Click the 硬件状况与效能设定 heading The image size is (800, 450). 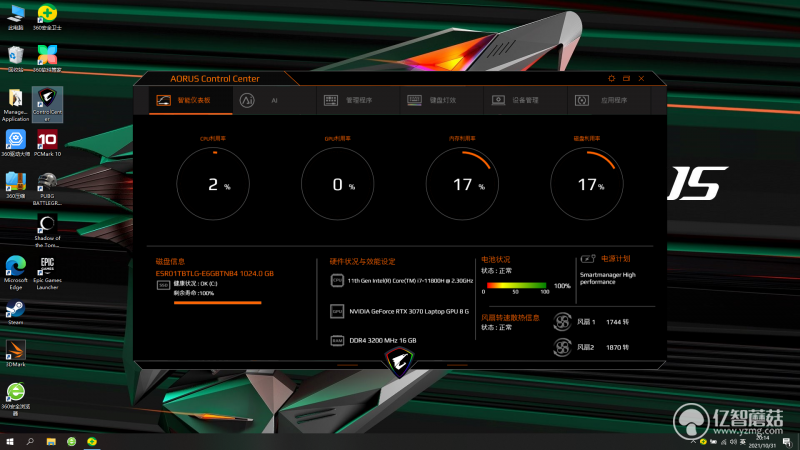(362, 261)
